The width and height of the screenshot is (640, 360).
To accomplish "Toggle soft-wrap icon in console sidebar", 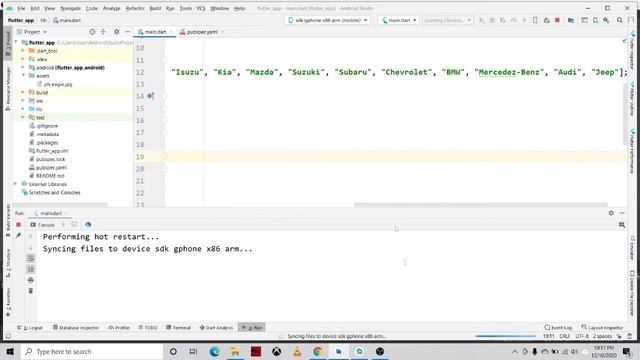I will (x=31, y=258).
